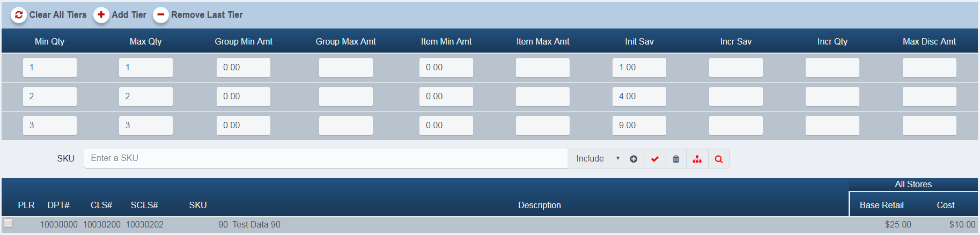Open the Include dropdown

(595, 159)
